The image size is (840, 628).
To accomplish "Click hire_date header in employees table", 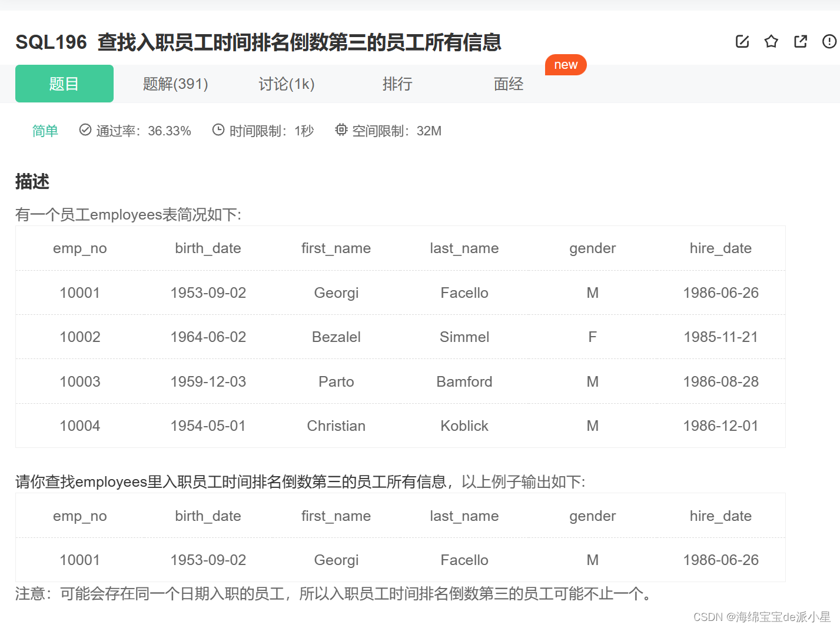I will pos(721,248).
